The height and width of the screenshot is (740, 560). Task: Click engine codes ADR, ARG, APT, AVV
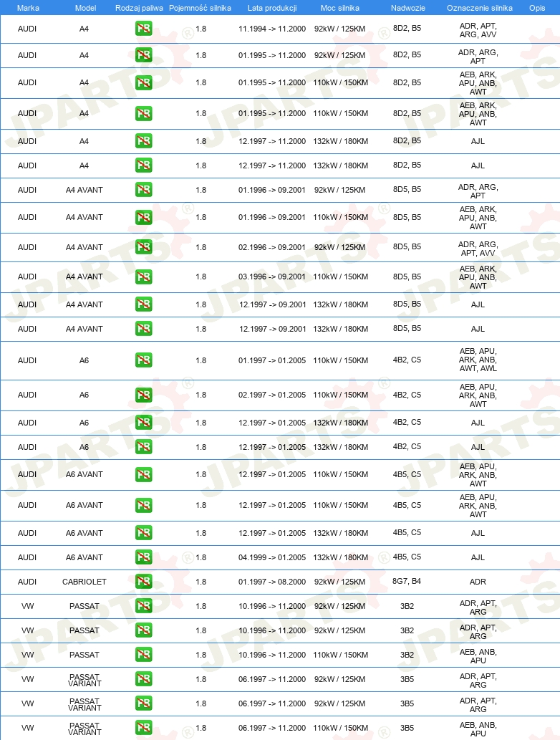(478, 249)
